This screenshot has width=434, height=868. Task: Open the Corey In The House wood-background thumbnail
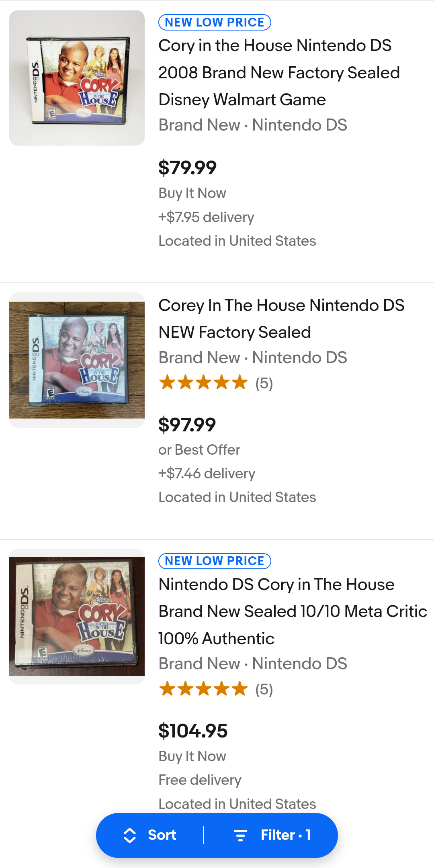click(77, 360)
